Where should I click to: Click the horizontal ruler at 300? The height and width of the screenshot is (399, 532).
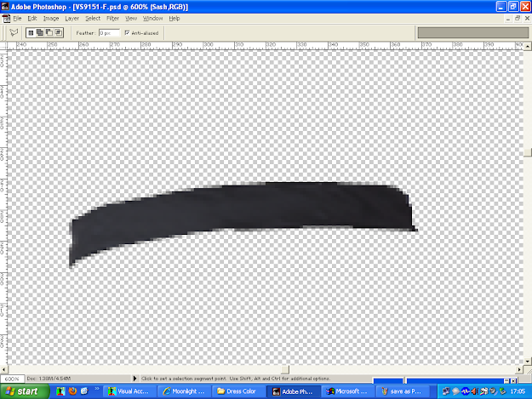coord(209,45)
